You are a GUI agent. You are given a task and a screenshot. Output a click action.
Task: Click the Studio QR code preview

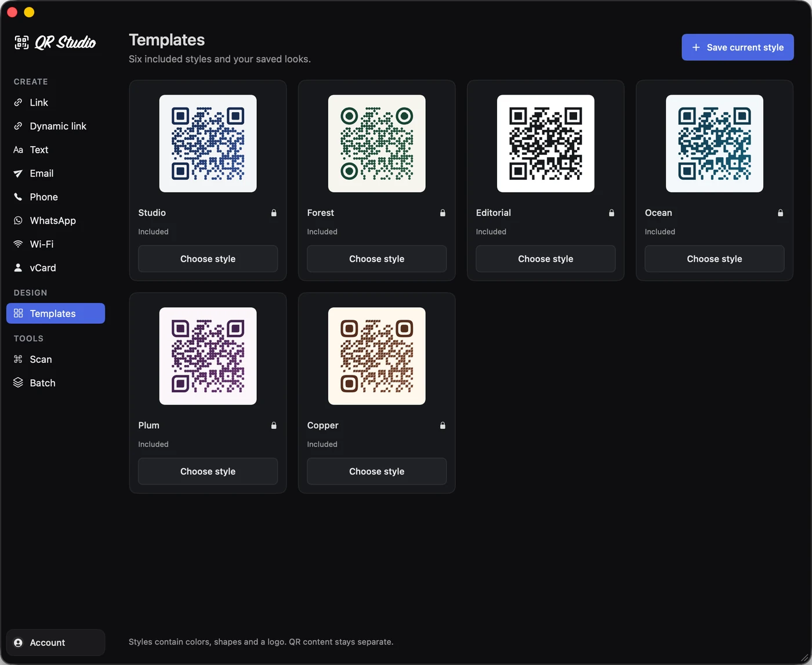point(208,143)
